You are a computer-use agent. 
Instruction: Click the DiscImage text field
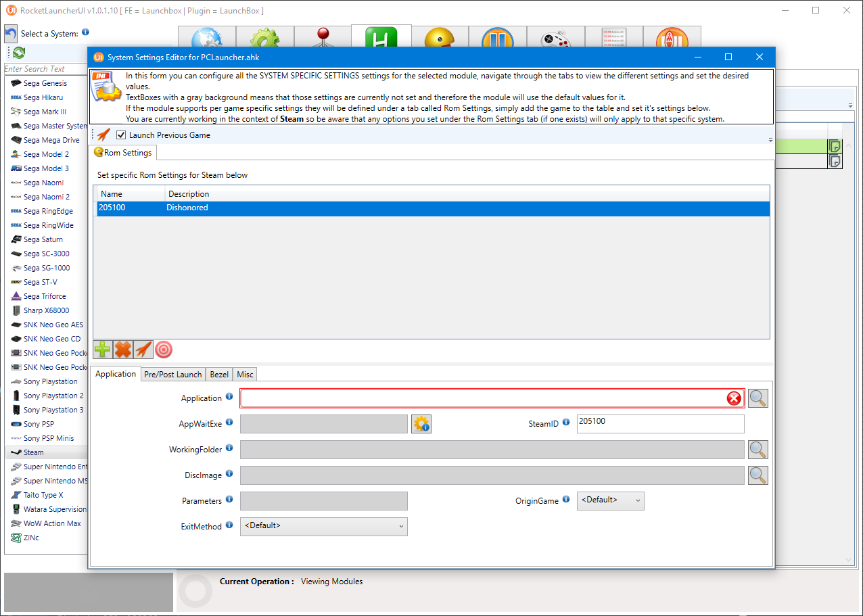tap(492, 475)
